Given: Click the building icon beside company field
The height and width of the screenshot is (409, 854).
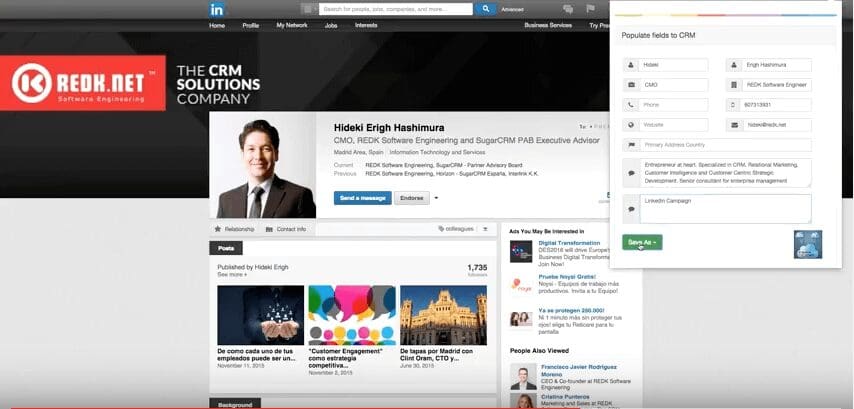Looking at the screenshot, I should (x=734, y=85).
